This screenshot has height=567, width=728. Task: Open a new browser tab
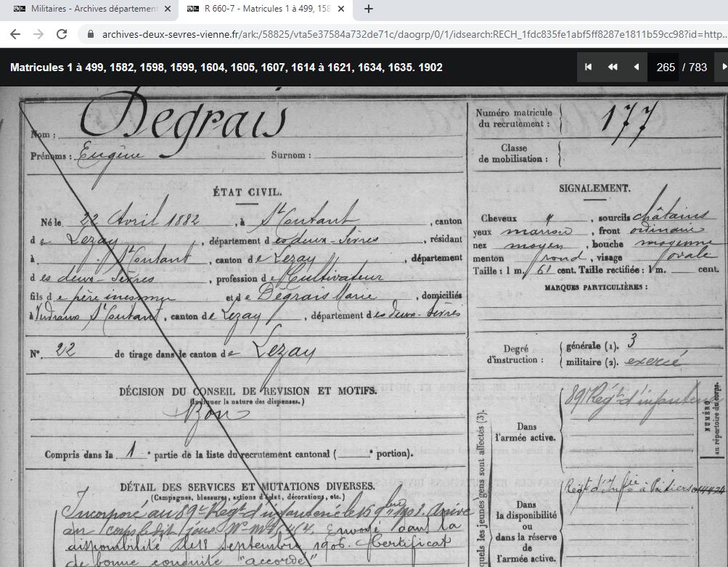[x=369, y=9]
